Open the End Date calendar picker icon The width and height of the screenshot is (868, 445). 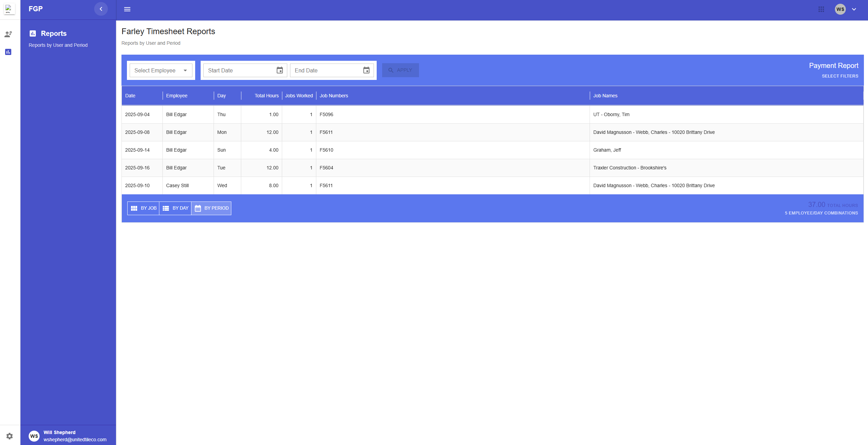click(366, 70)
